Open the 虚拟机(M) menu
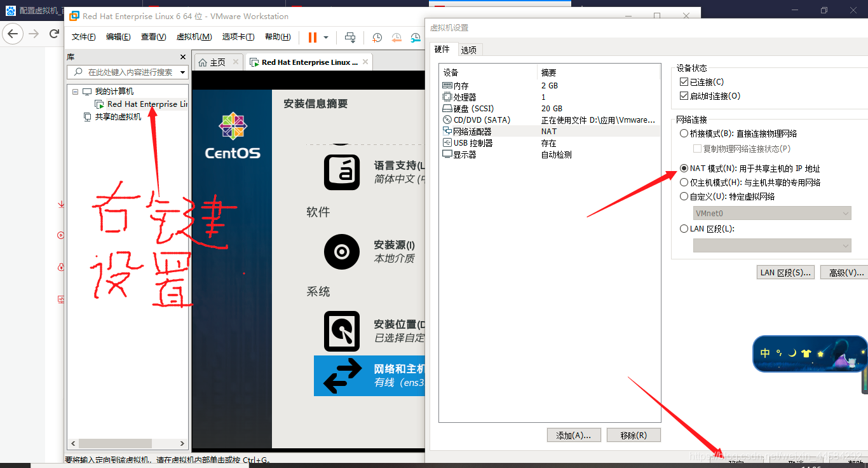 pyautogui.click(x=194, y=37)
